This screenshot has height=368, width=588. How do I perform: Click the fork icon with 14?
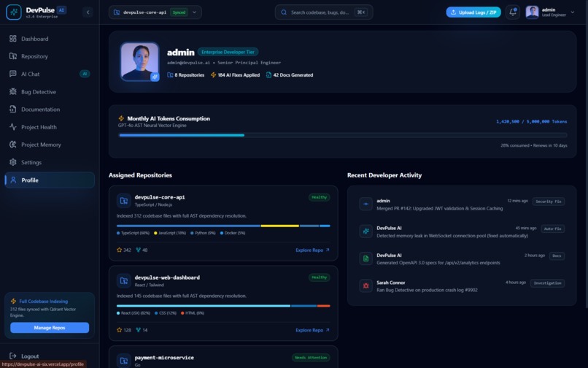point(139,330)
